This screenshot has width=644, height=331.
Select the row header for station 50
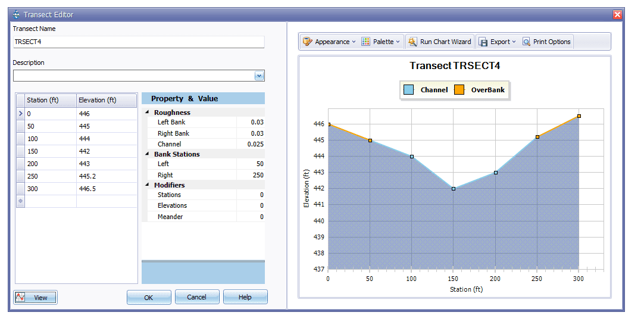tap(21, 126)
